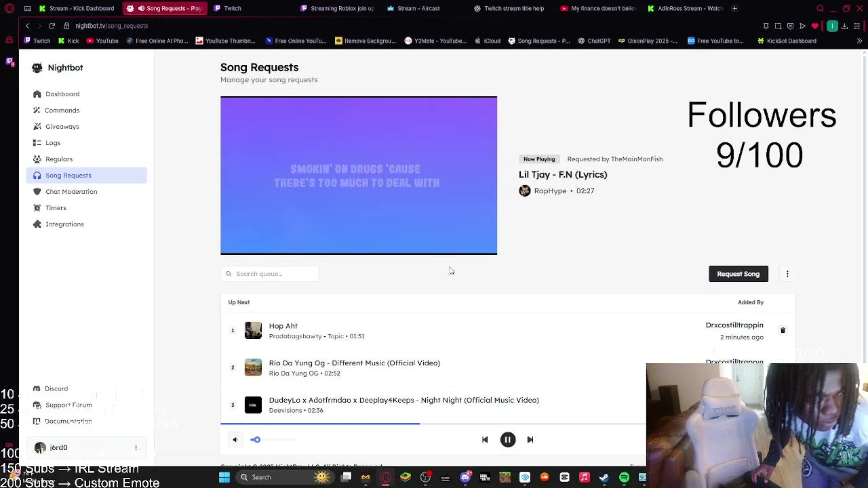Image resolution: width=868 pixels, height=488 pixels.
Task: Click the Night Night song thumbnail
Action: tap(253, 405)
